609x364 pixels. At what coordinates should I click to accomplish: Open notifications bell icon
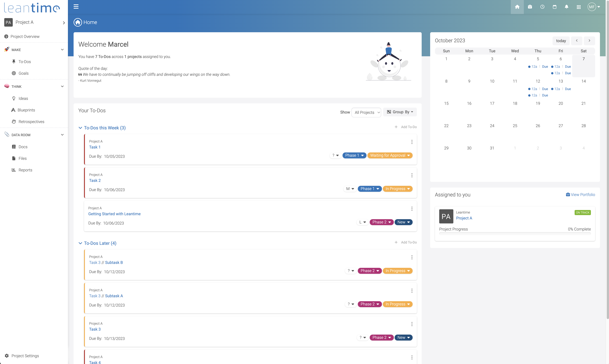click(x=566, y=7)
